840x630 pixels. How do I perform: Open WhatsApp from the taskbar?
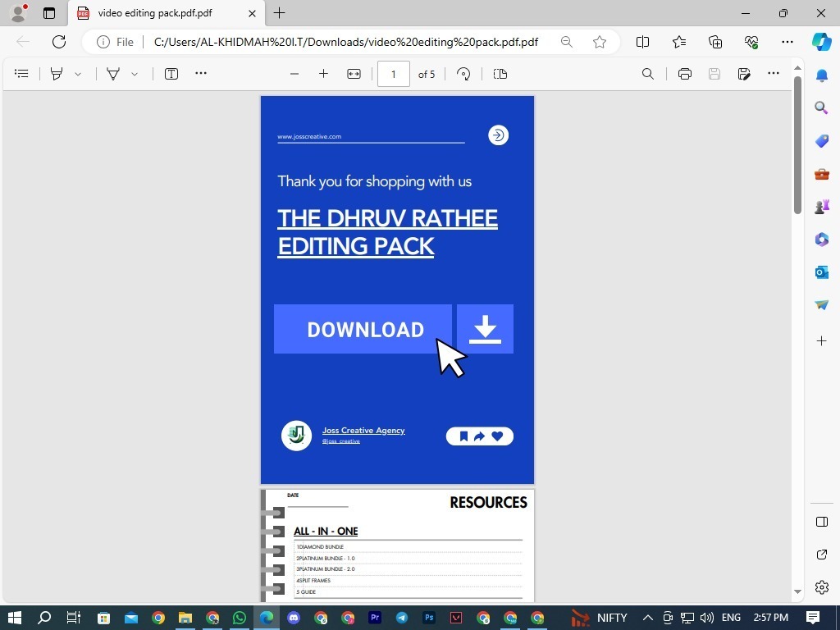tap(240, 618)
